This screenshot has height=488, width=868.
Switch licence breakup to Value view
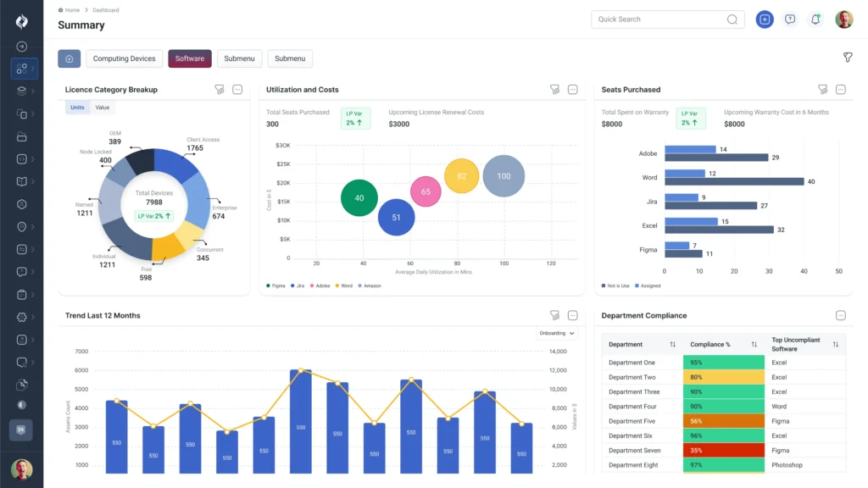(x=102, y=108)
